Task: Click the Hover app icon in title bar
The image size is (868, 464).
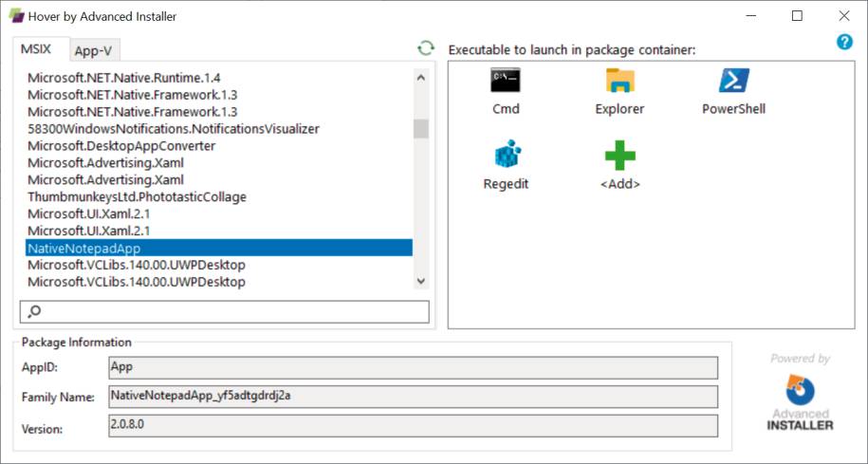Action: tap(16, 16)
